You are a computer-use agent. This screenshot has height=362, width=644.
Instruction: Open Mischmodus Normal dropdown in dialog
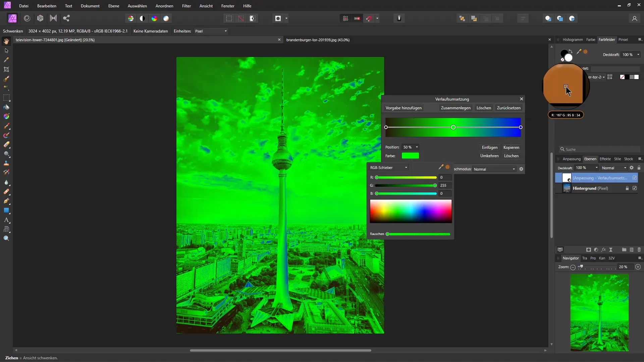click(494, 169)
